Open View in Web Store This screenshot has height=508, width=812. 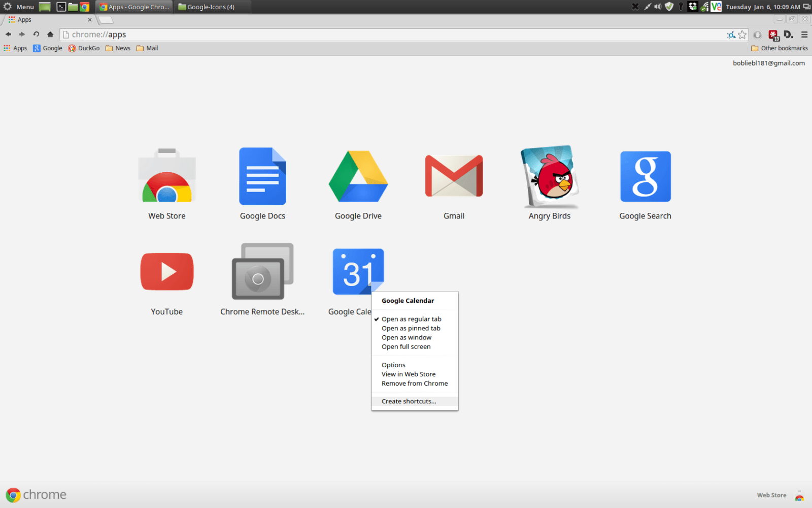[x=409, y=374]
